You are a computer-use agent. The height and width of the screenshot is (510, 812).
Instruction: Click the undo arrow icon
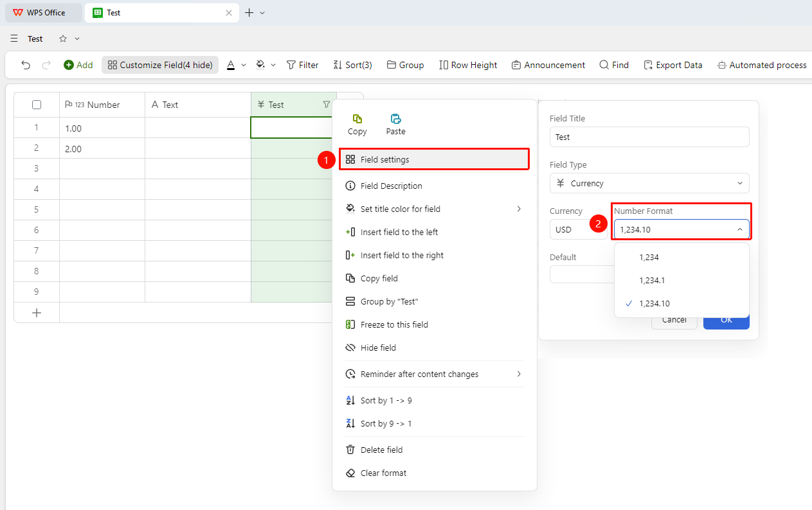[x=26, y=65]
